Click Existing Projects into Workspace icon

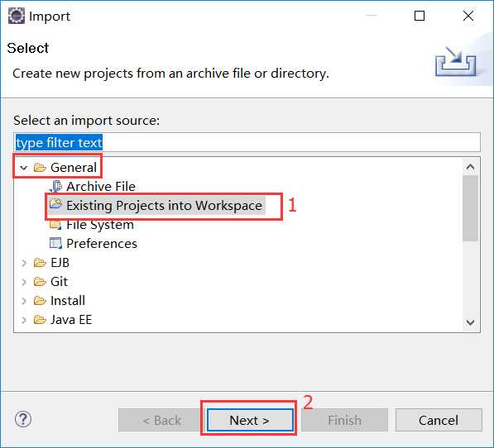pos(55,205)
